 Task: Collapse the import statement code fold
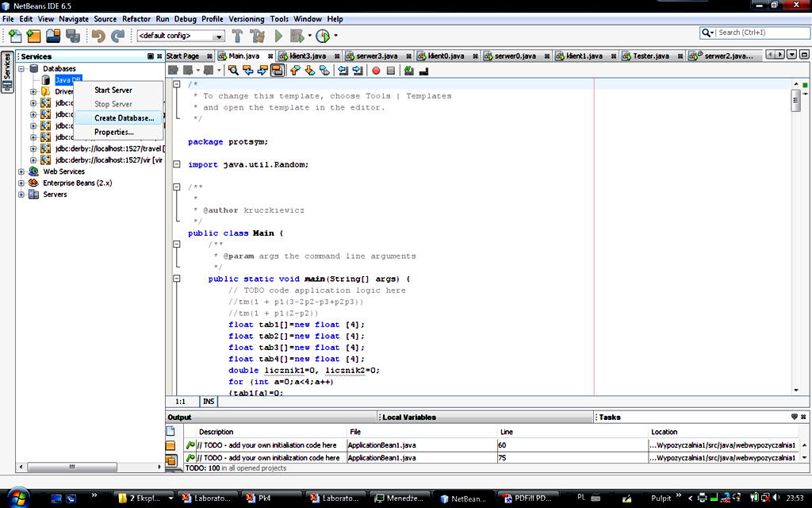(177, 164)
